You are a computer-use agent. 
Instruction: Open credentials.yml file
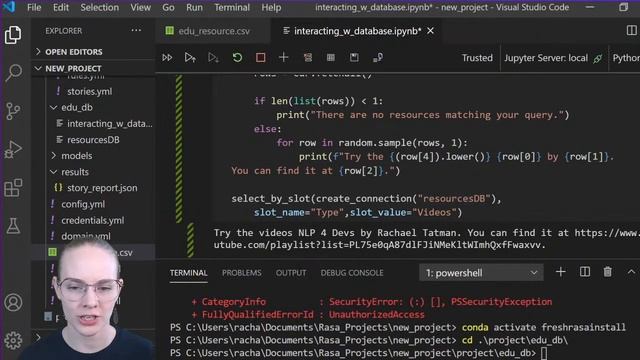click(94, 220)
